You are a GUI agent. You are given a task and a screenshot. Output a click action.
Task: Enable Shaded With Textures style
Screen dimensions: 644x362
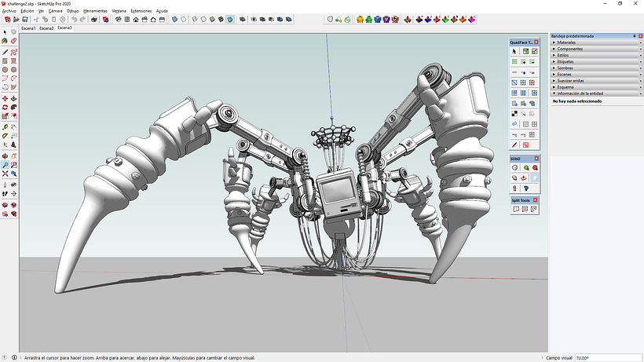point(221,20)
